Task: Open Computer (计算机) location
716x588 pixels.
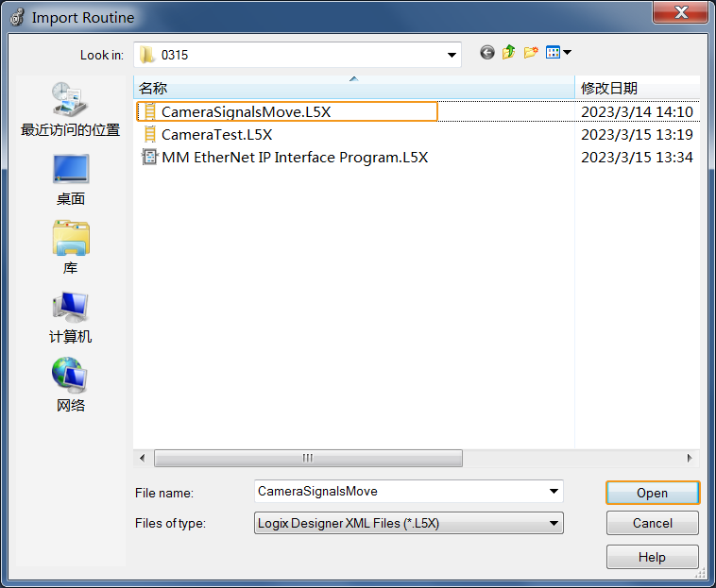Action: (70, 318)
